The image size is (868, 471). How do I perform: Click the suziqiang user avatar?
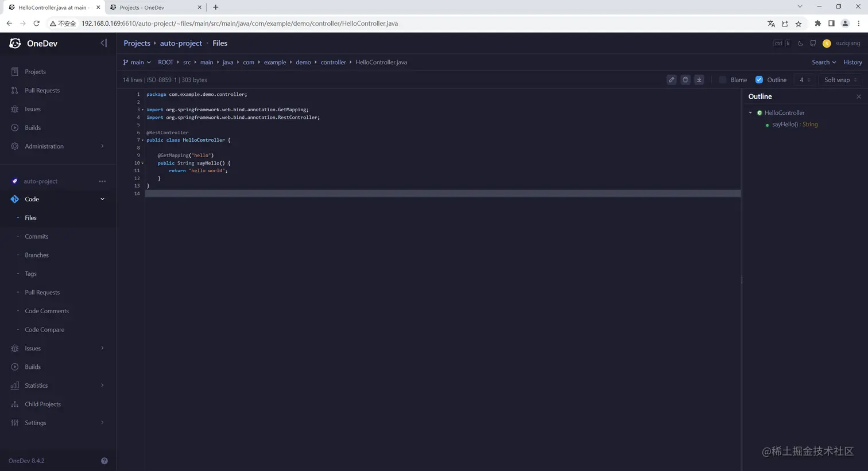(827, 43)
